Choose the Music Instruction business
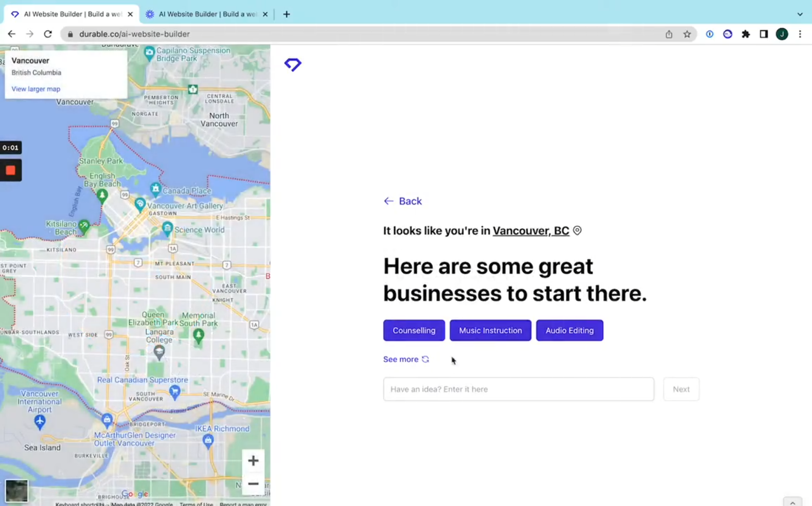This screenshot has height=506, width=812. coord(490,331)
